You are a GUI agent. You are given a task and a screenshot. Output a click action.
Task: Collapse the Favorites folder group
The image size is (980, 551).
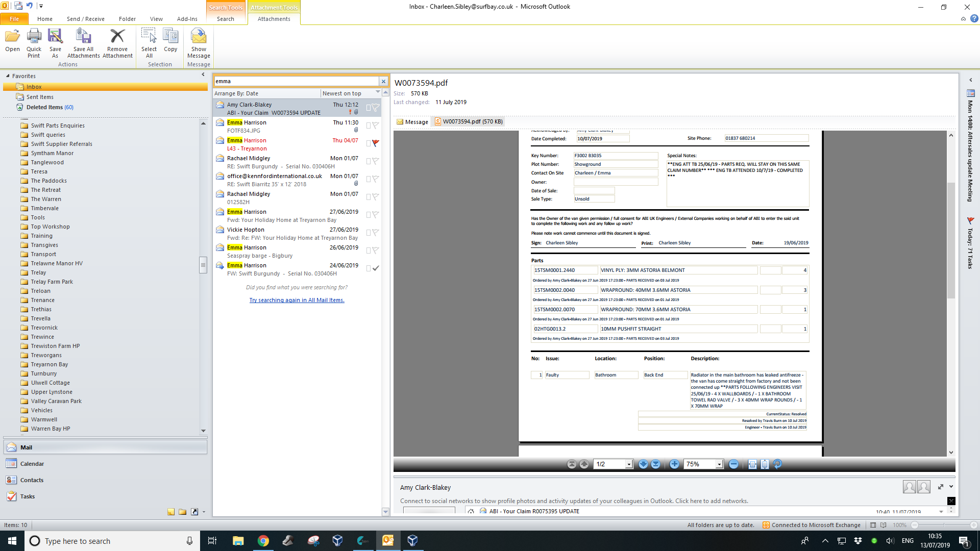[x=8, y=76]
